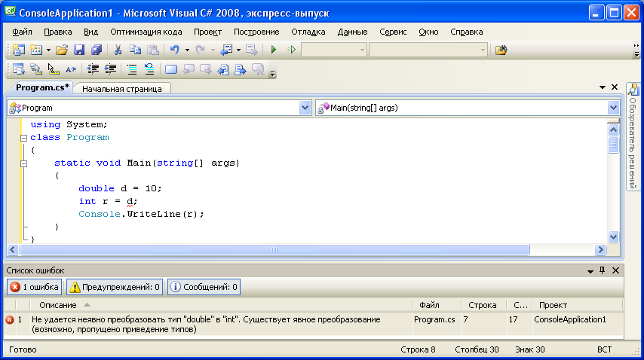Select the Program.cs* tab

[x=42, y=87]
